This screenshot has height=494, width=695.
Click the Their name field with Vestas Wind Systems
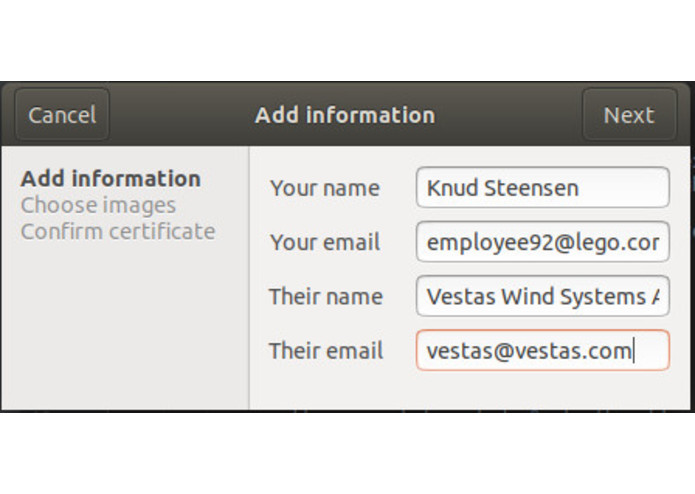point(543,296)
